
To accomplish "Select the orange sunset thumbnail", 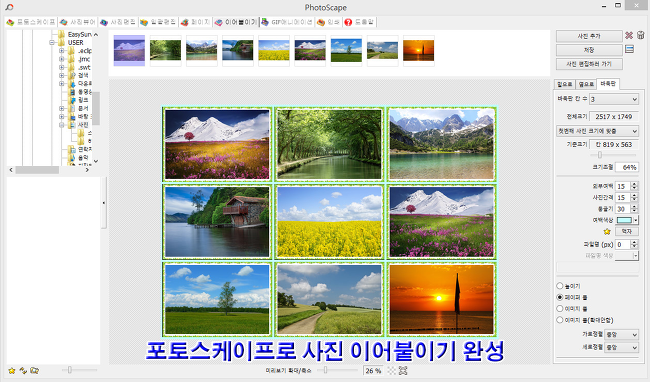I will (418, 51).
